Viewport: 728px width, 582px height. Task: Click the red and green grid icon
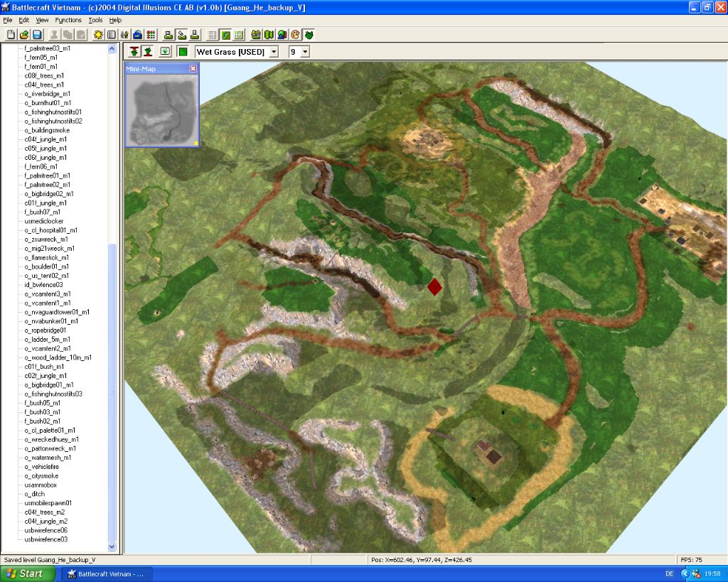151,35
